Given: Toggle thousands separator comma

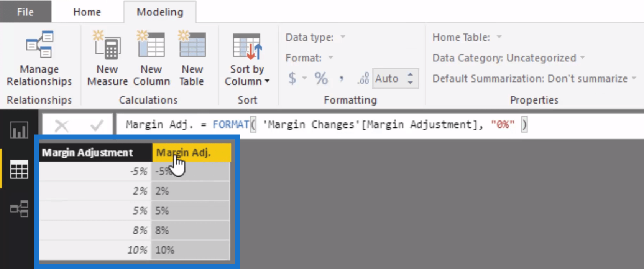Looking at the screenshot, I should pos(341,79).
